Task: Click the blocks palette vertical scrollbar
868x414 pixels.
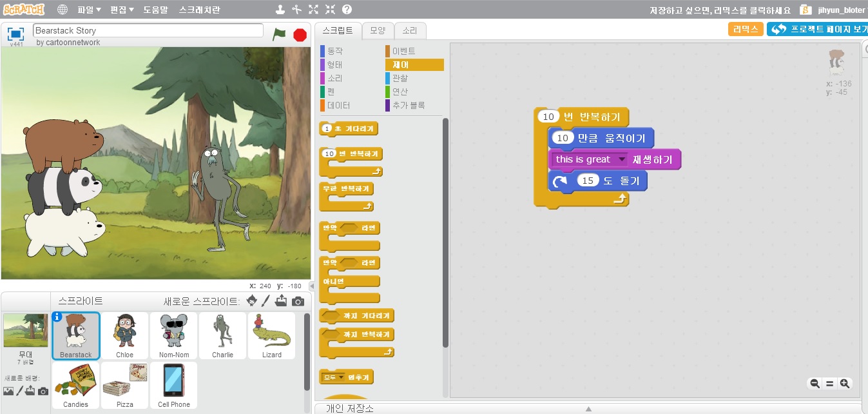Action: [445, 232]
